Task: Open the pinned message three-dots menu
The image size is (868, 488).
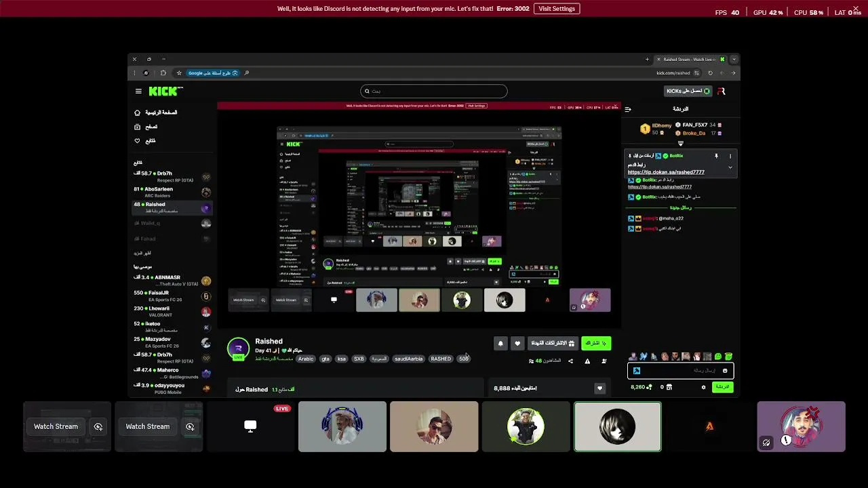Action: click(730, 156)
